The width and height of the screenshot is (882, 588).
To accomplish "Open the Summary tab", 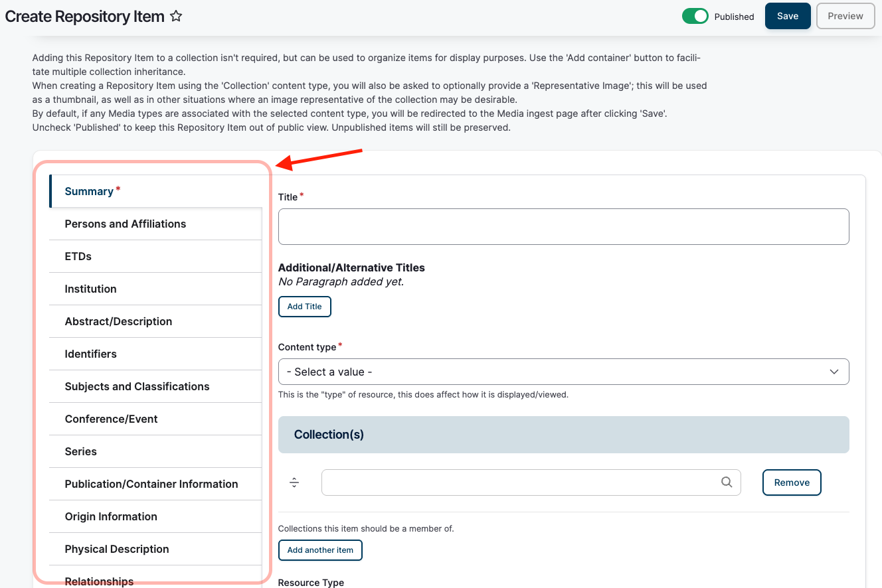I will pos(156,191).
